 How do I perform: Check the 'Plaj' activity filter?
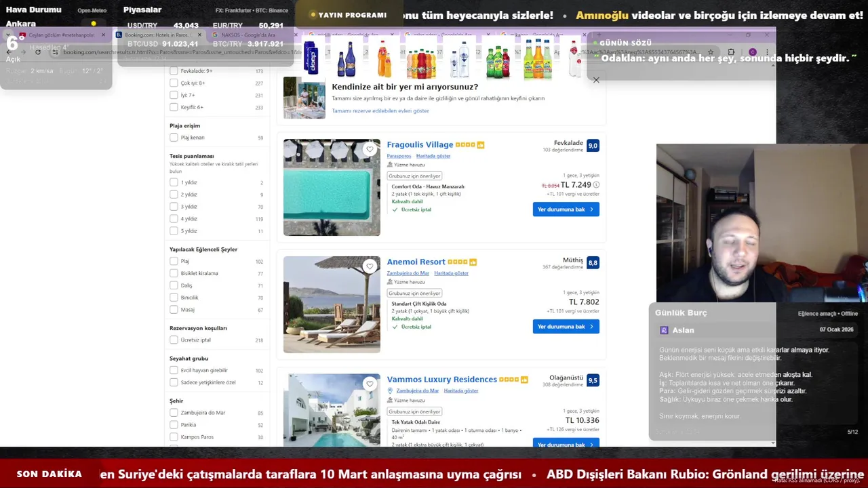click(x=174, y=261)
